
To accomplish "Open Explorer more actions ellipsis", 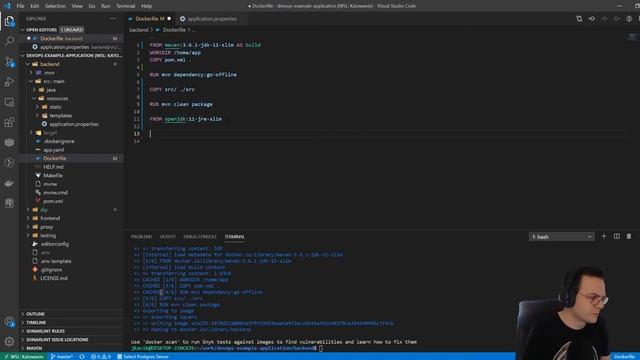I will coord(113,19).
